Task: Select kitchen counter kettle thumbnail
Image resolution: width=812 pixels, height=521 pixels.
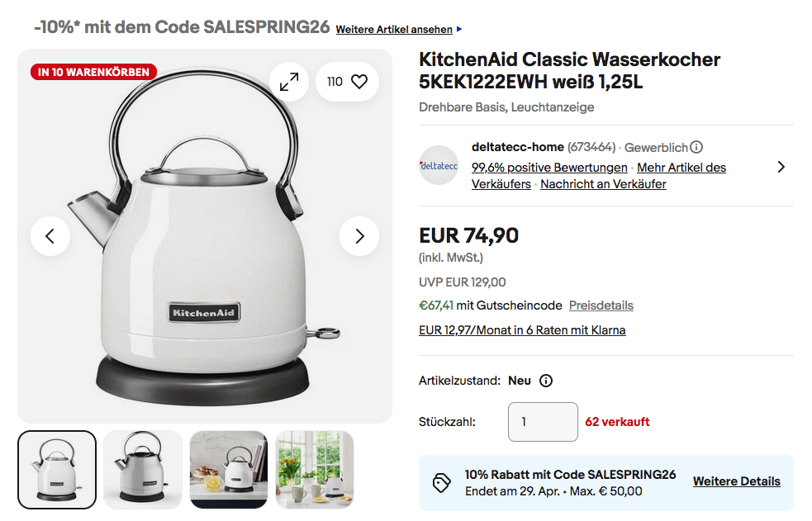Action: pos(229,470)
